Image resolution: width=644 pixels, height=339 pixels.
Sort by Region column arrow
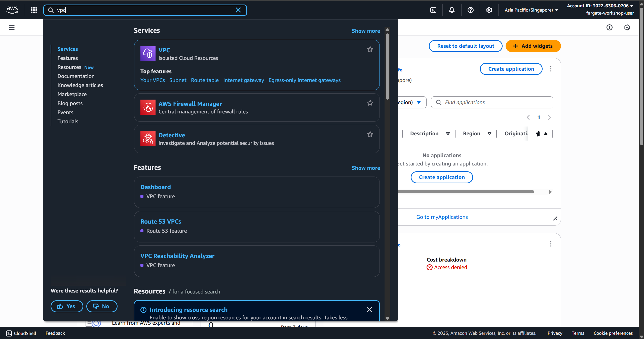pyautogui.click(x=489, y=134)
